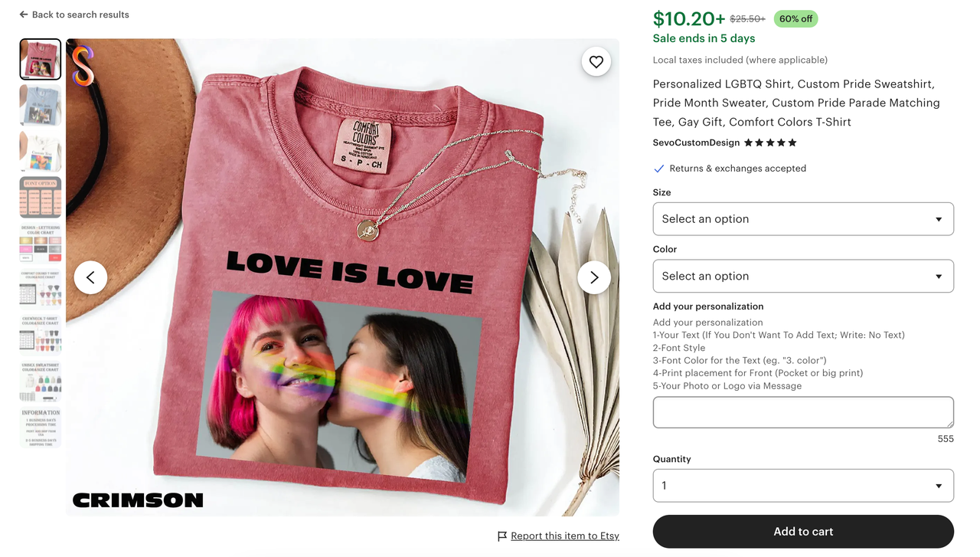Click the seller star rating

click(771, 143)
